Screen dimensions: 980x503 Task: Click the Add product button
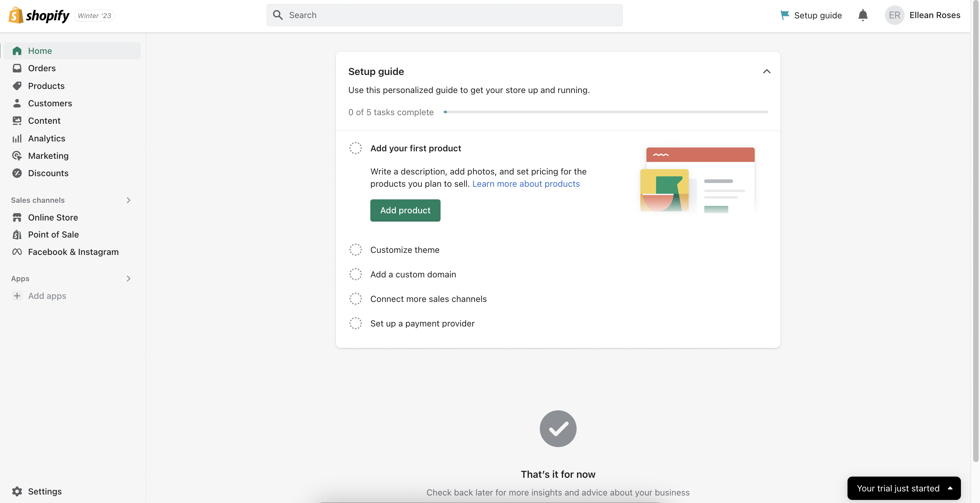pyautogui.click(x=405, y=210)
